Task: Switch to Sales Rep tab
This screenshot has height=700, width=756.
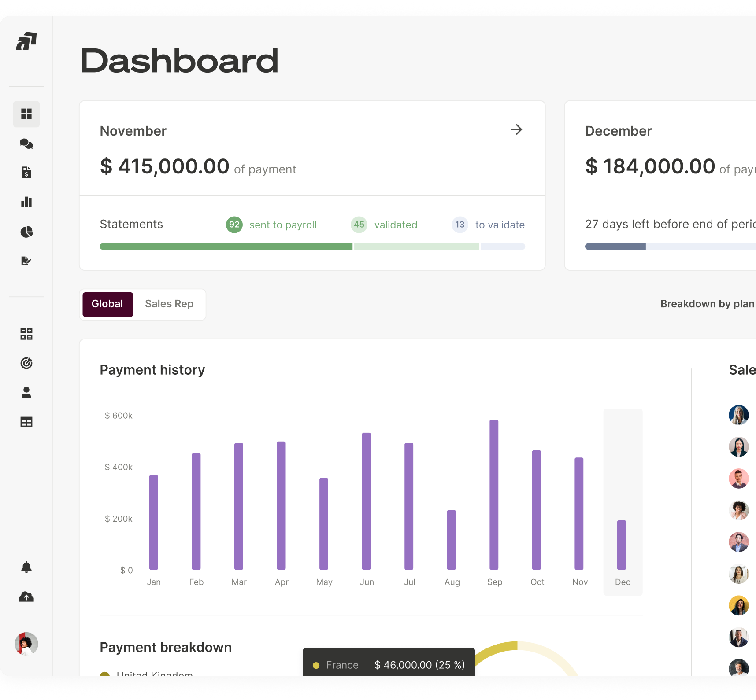Action: 169,304
